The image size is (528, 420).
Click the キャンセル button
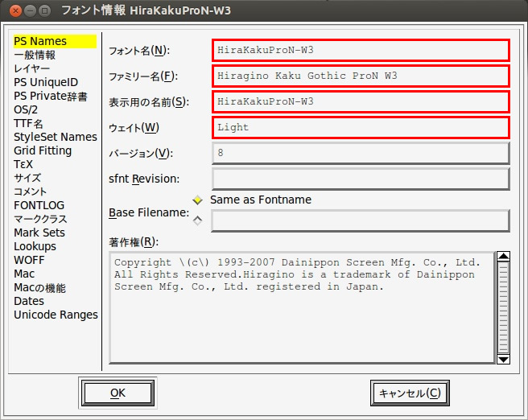click(x=410, y=393)
